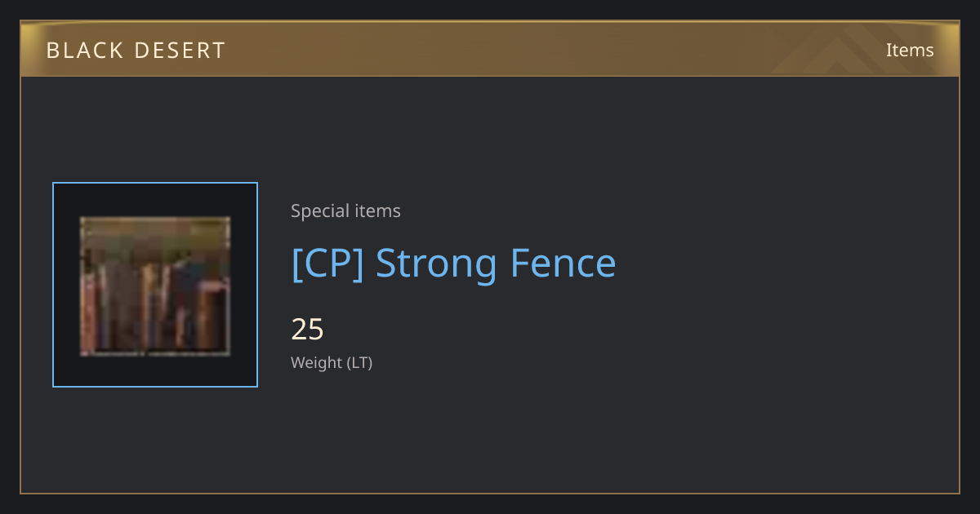Select the "Special items" category label
980x514 pixels.
345,211
